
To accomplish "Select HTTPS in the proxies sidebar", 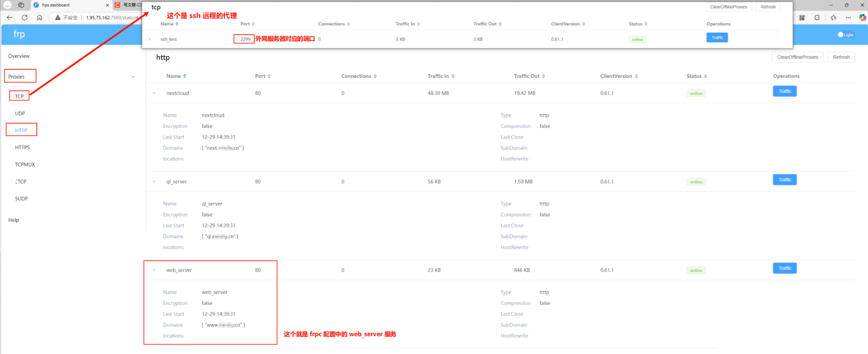I will coord(22,147).
